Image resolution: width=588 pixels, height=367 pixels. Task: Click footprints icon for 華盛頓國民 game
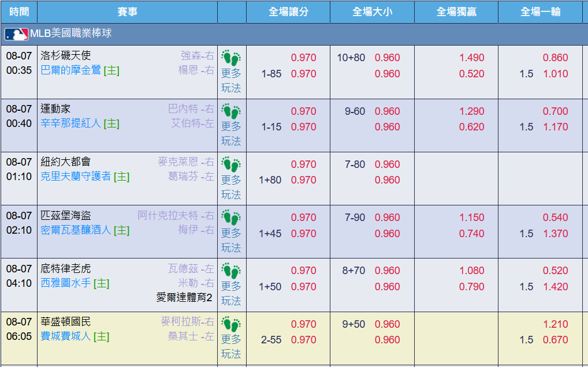click(x=231, y=324)
